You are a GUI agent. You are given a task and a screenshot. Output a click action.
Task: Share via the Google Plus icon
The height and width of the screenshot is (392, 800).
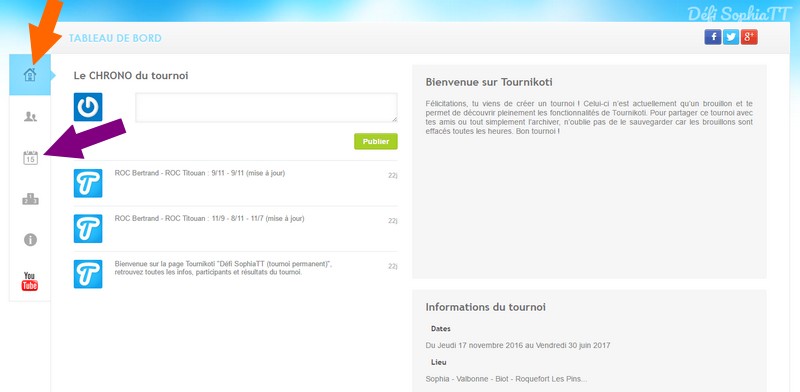coord(749,37)
